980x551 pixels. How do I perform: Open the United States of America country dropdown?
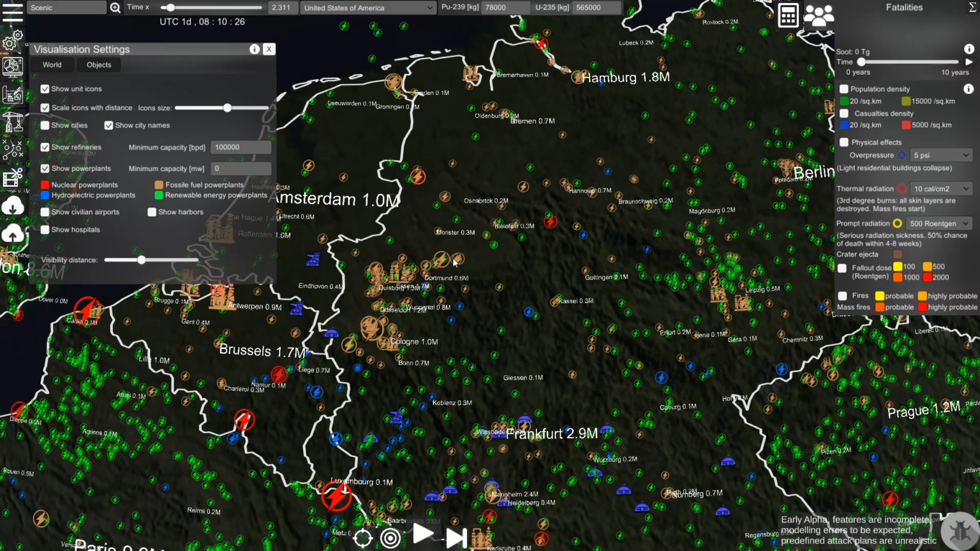(x=369, y=8)
